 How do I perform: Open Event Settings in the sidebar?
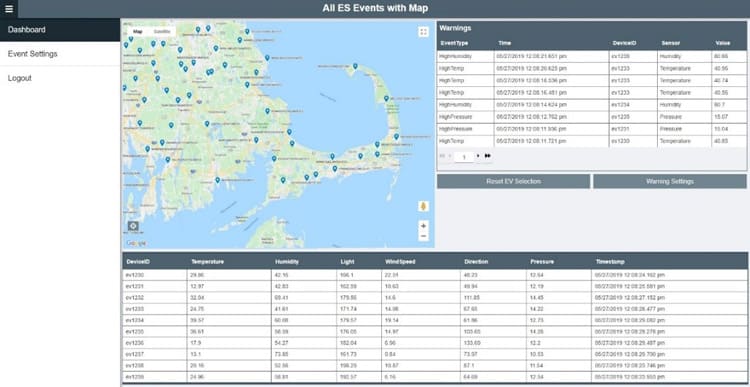[60, 54]
